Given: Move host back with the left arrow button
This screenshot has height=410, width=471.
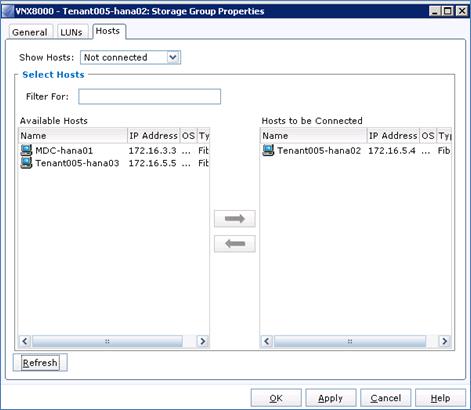Looking at the screenshot, I should point(235,244).
